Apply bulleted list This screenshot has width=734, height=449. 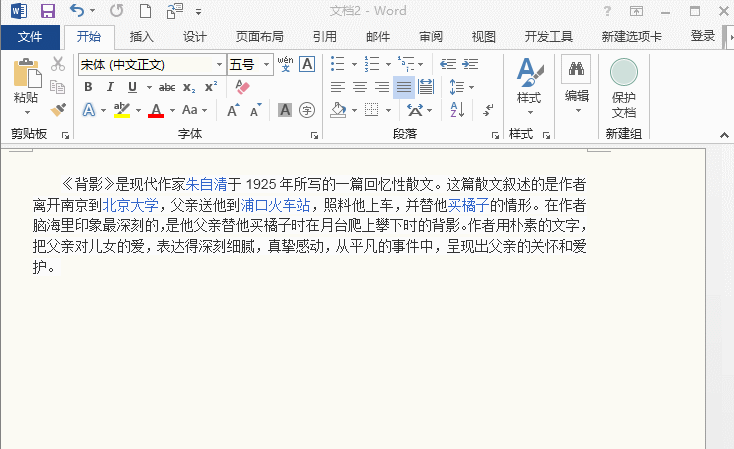pyautogui.click(x=338, y=64)
